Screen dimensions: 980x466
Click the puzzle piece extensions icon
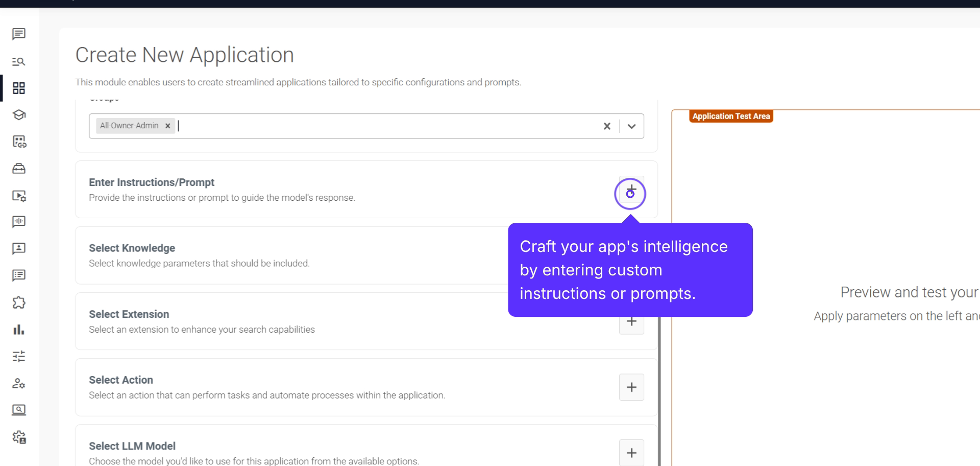click(x=19, y=302)
